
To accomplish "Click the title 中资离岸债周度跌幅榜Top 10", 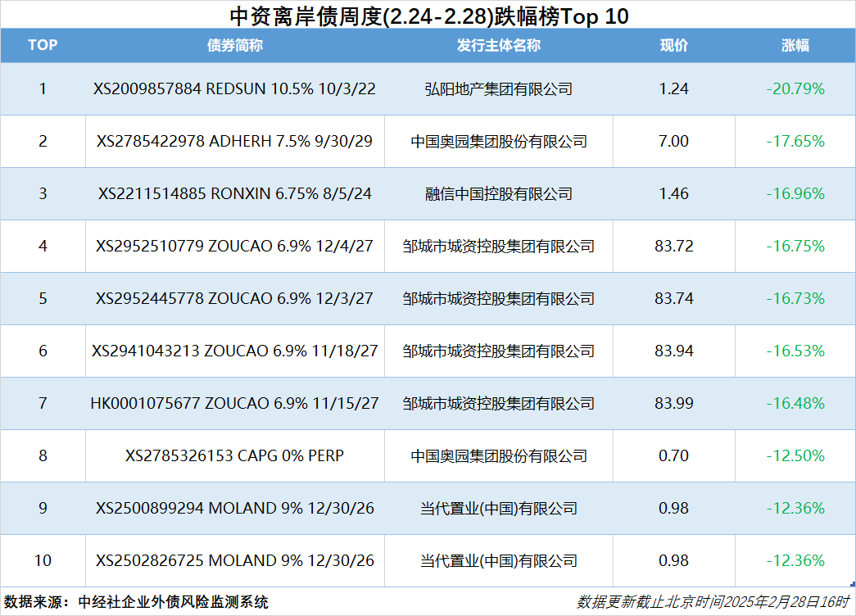I will (428, 14).
